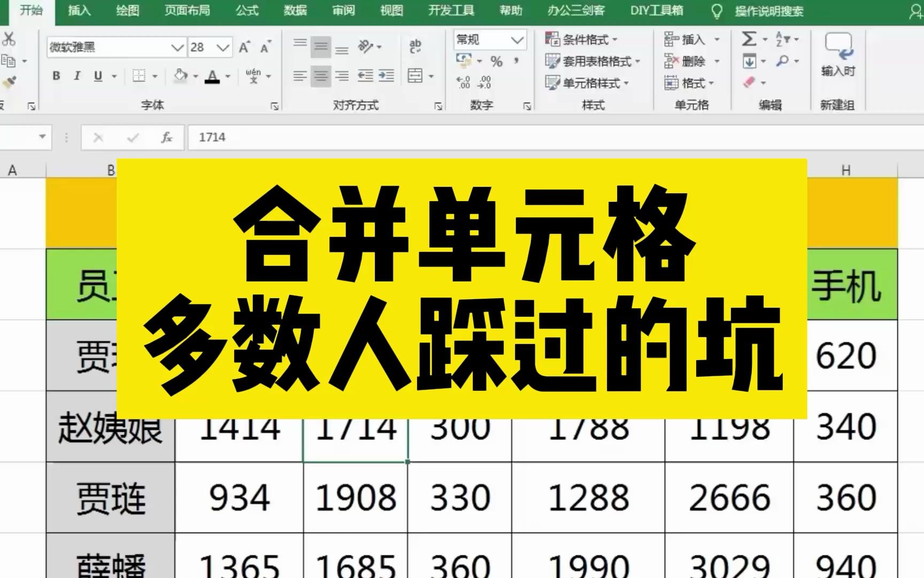This screenshot has height=578, width=924.
Task: Open 格式 cells menu
Action: coord(689,83)
